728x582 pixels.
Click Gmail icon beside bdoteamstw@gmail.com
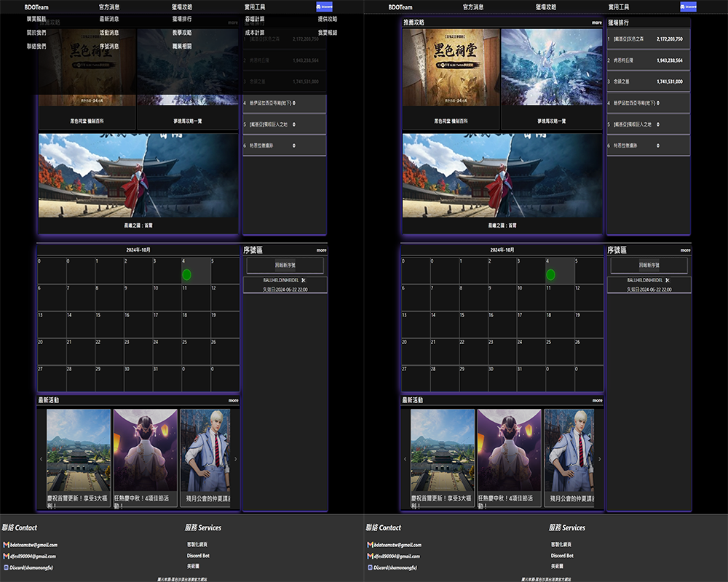[6, 544]
